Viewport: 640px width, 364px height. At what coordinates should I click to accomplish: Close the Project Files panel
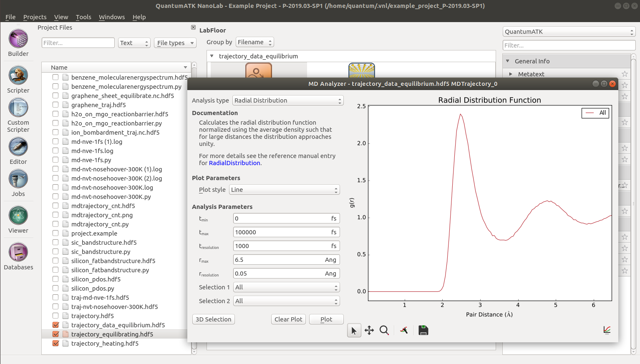click(x=193, y=27)
